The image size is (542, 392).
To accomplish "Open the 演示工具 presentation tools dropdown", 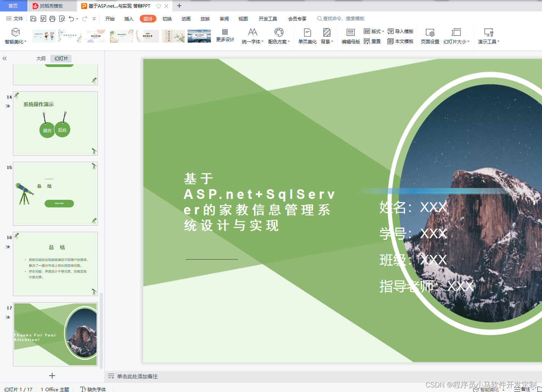I will pyautogui.click(x=488, y=36).
